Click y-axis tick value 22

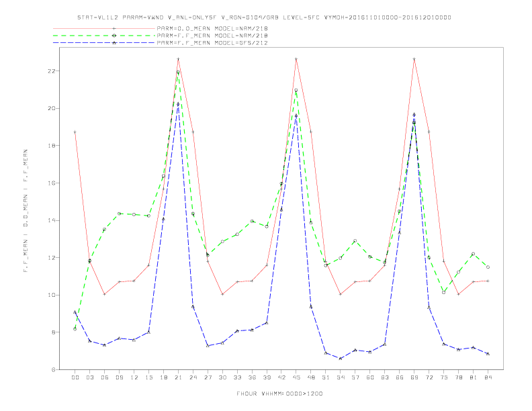(51, 71)
